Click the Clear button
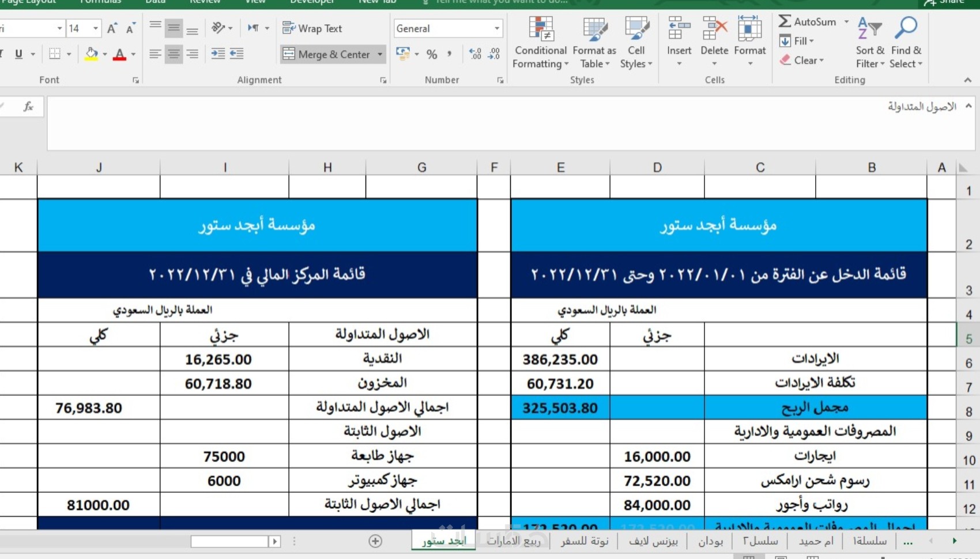This screenshot has width=980, height=559. coord(801,60)
